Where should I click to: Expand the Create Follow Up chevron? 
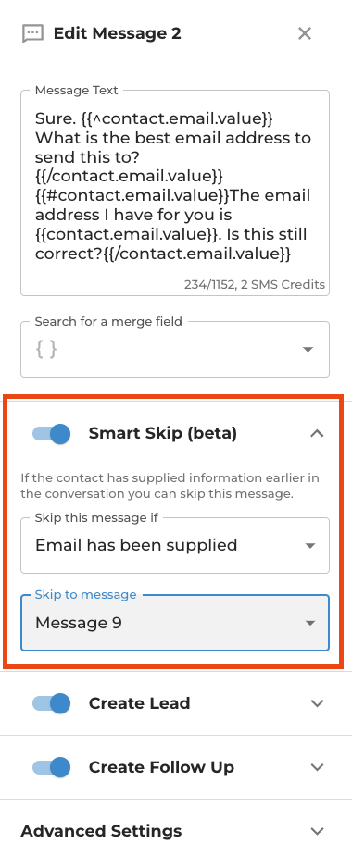pos(317,768)
